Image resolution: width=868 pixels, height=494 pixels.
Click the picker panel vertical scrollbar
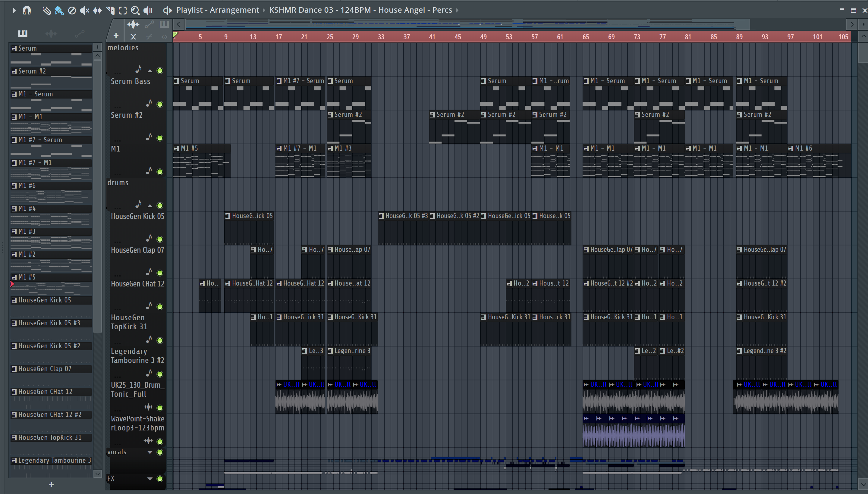coord(97,197)
